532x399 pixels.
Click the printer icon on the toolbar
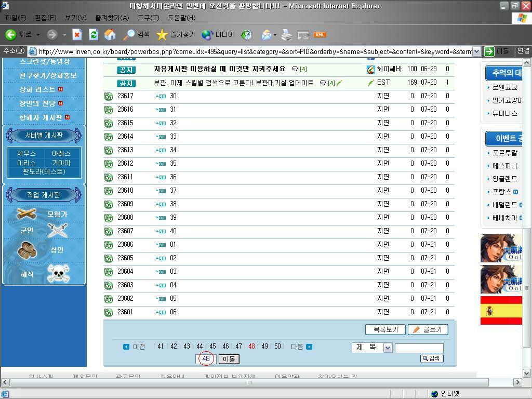(x=286, y=34)
